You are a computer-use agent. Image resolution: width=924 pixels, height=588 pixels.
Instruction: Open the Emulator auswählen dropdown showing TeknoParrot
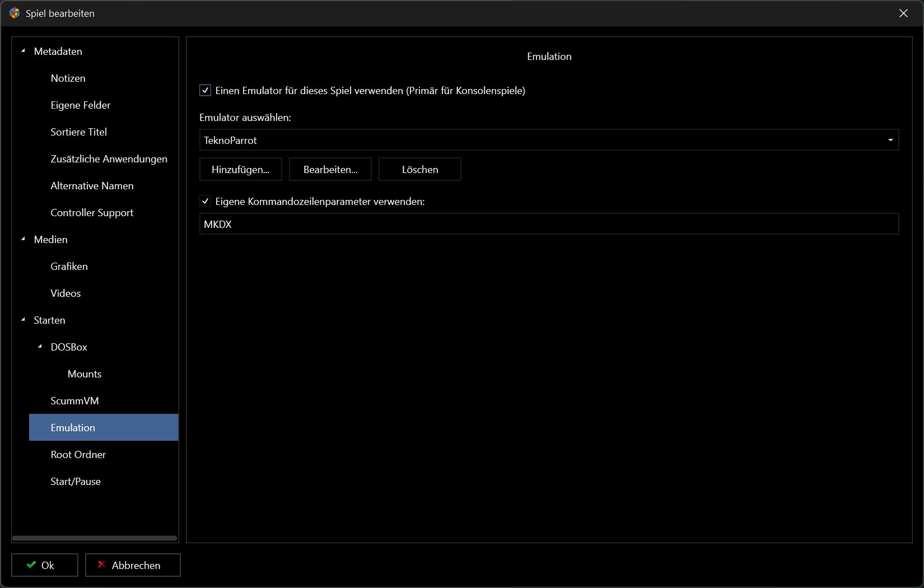tap(549, 140)
